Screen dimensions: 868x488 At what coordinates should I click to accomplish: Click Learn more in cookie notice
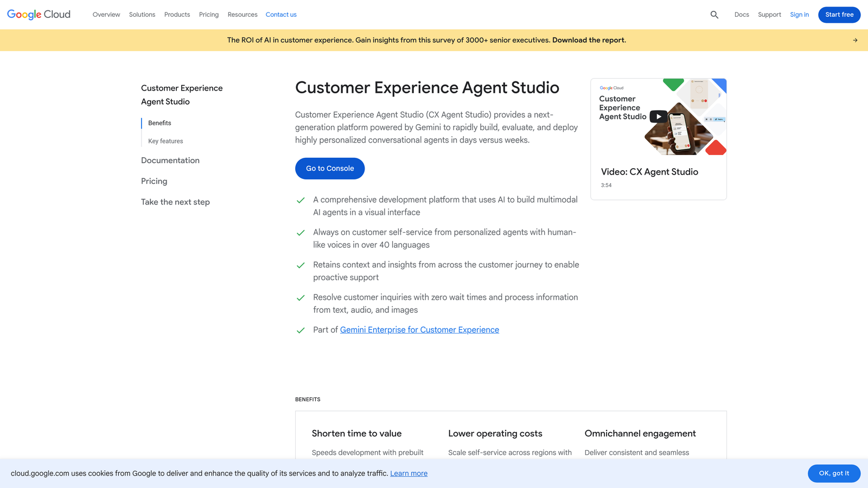click(409, 473)
